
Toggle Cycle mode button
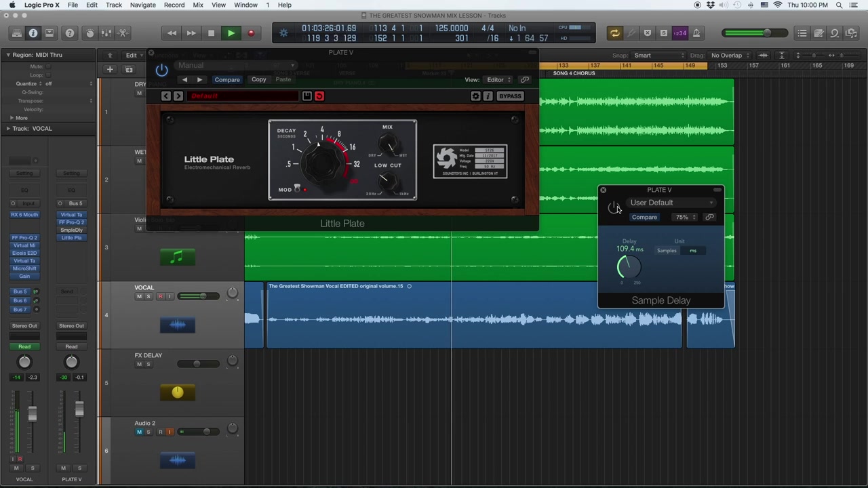point(614,33)
